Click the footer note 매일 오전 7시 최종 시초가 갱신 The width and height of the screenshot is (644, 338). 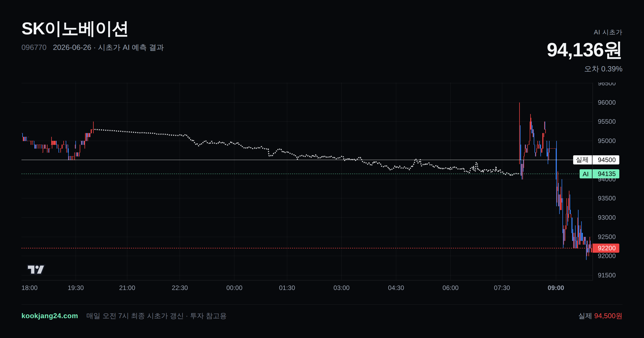pyautogui.click(x=135, y=316)
